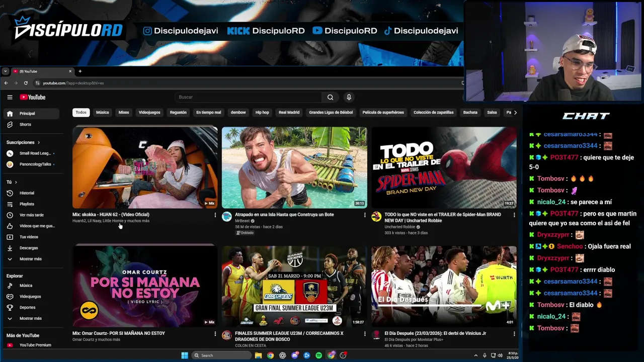Open the YouTube hamburger guide menu
The image size is (644, 362).
click(10, 97)
